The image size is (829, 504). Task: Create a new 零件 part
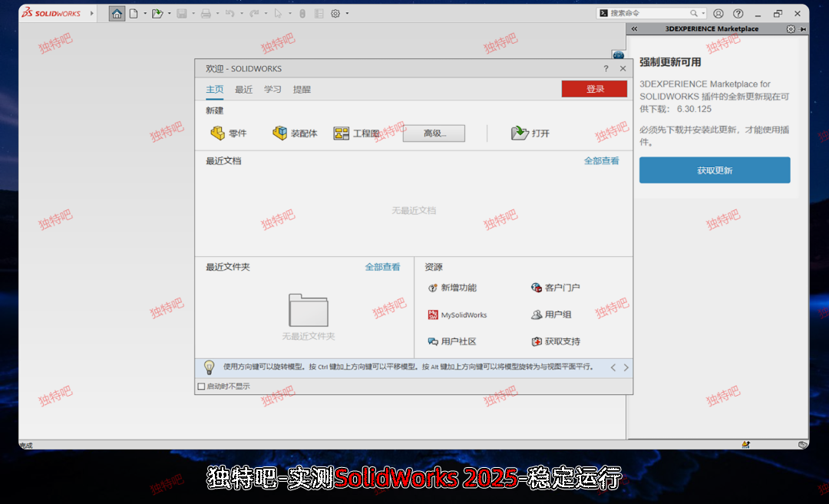coord(229,133)
